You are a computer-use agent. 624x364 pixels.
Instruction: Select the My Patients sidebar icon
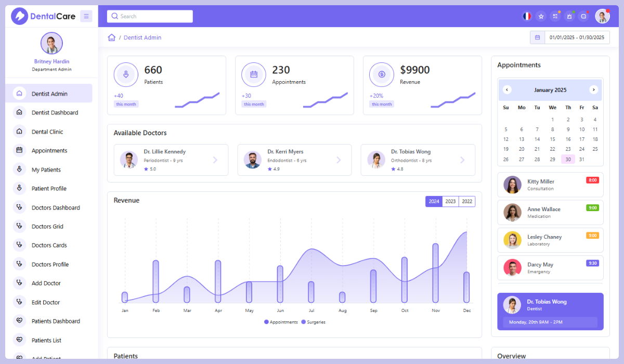pyautogui.click(x=20, y=169)
